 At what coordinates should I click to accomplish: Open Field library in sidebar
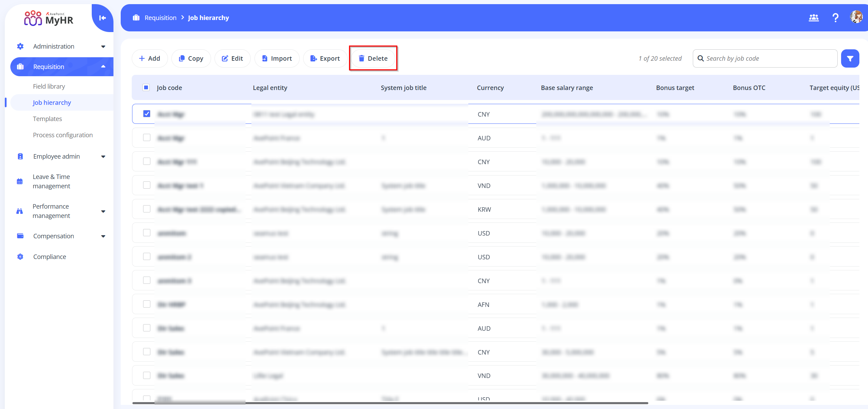[x=49, y=86]
